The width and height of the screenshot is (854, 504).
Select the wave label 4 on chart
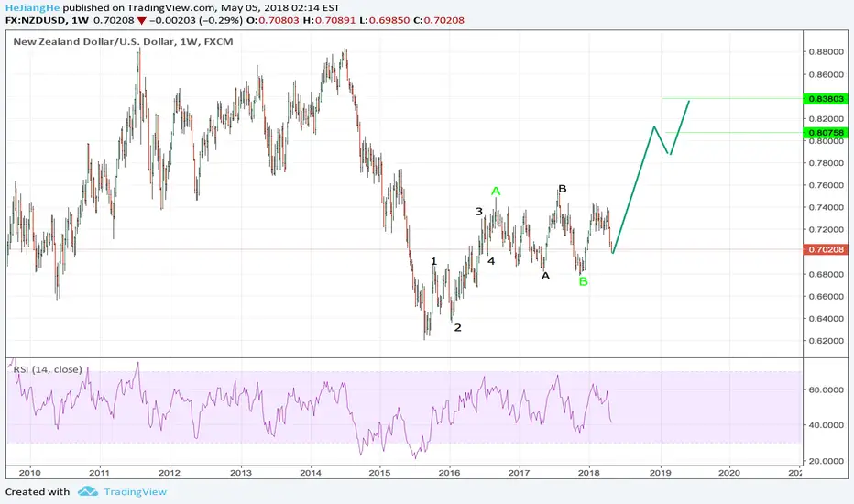pyautogui.click(x=491, y=261)
